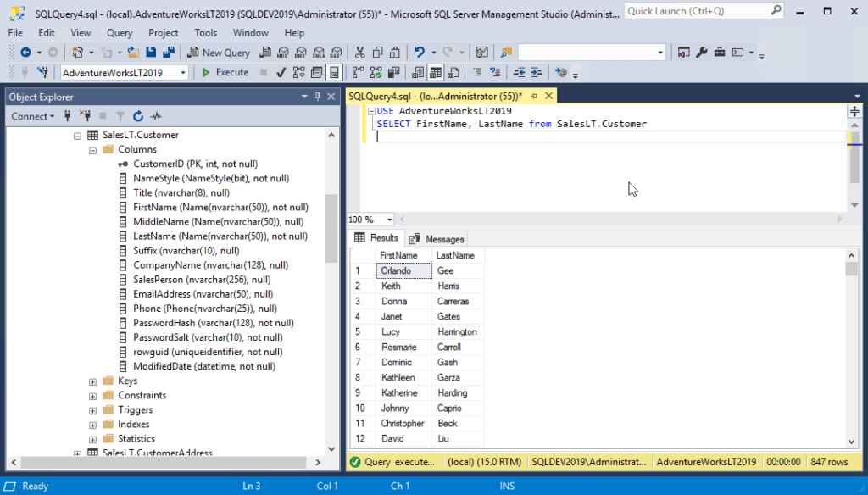868x495 pixels.
Task: Toggle IntelliSense Enabled button
Action: 334,73
